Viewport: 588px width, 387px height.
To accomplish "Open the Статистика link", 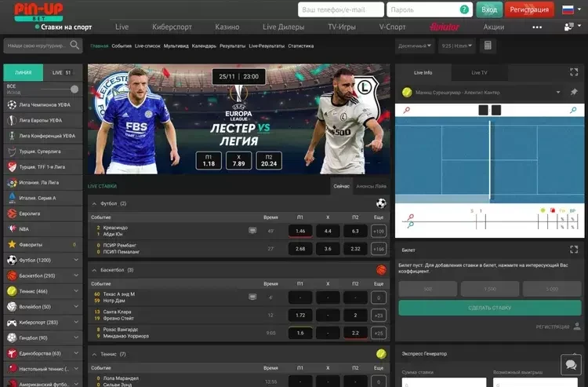I will pyautogui.click(x=301, y=46).
